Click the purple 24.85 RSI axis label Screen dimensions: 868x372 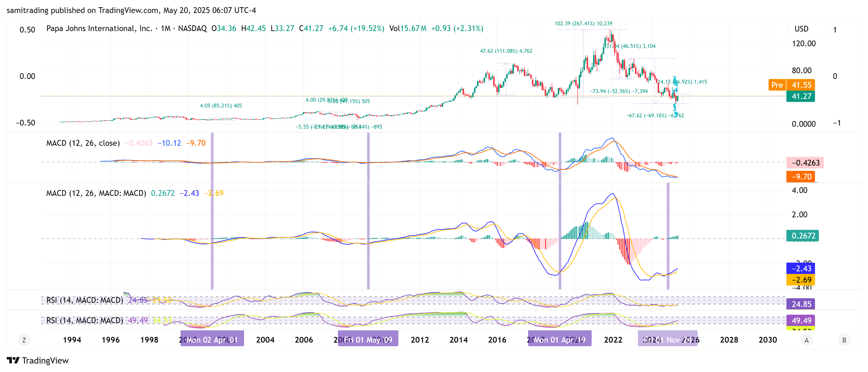coord(801,304)
